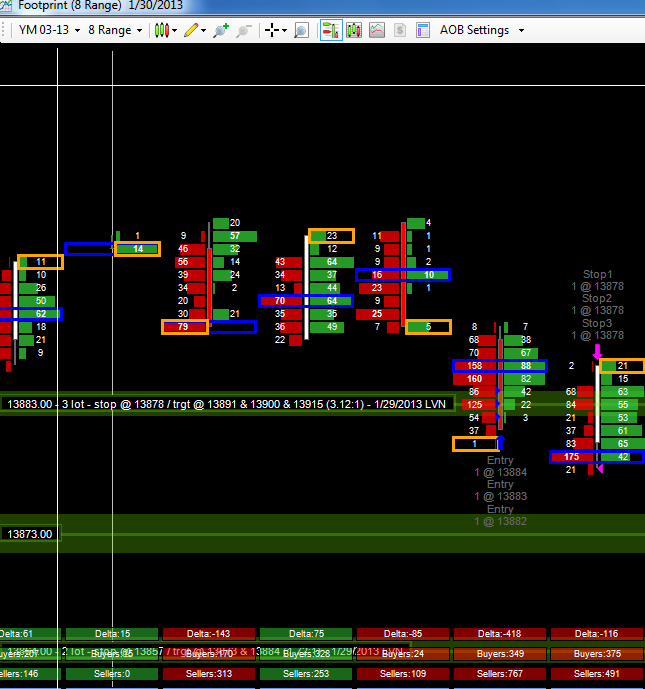This screenshot has width=645, height=689.
Task: Open the chart properties template icon
Action: point(423,30)
